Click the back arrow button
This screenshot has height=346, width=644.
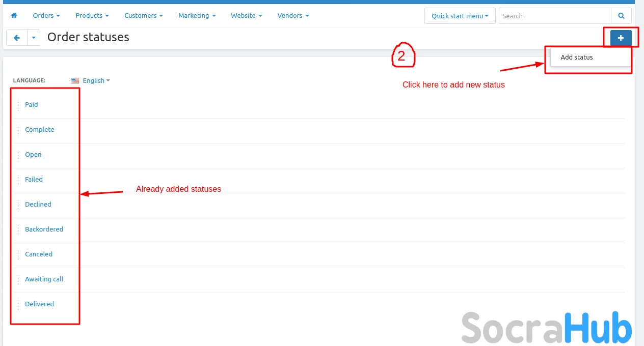(17, 38)
